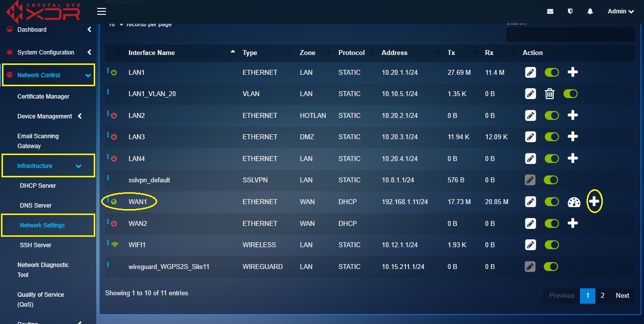Expand the Device Management submenu
Viewport: 644px width, 324px height.
[x=50, y=116]
